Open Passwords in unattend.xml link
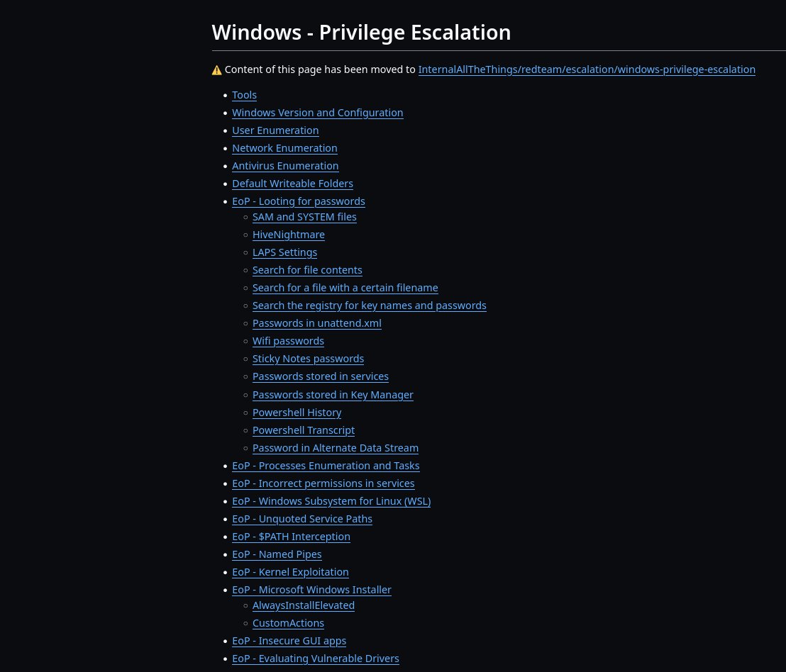Screen dimensions: 786x672 point(317,323)
